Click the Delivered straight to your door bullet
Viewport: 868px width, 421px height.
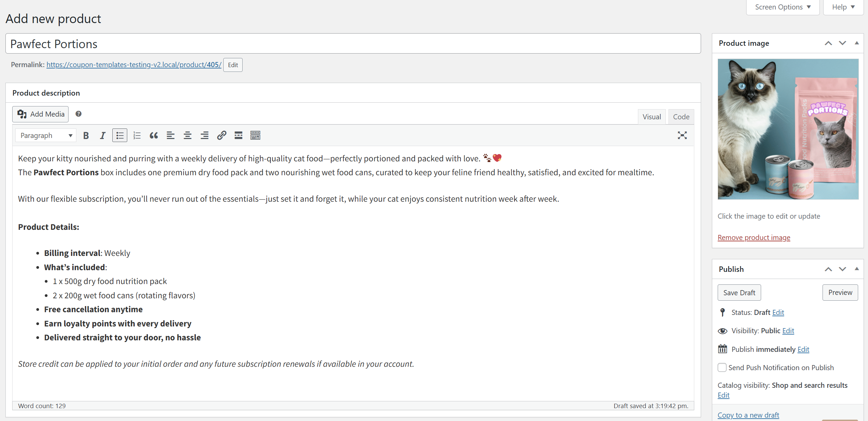click(122, 338)
